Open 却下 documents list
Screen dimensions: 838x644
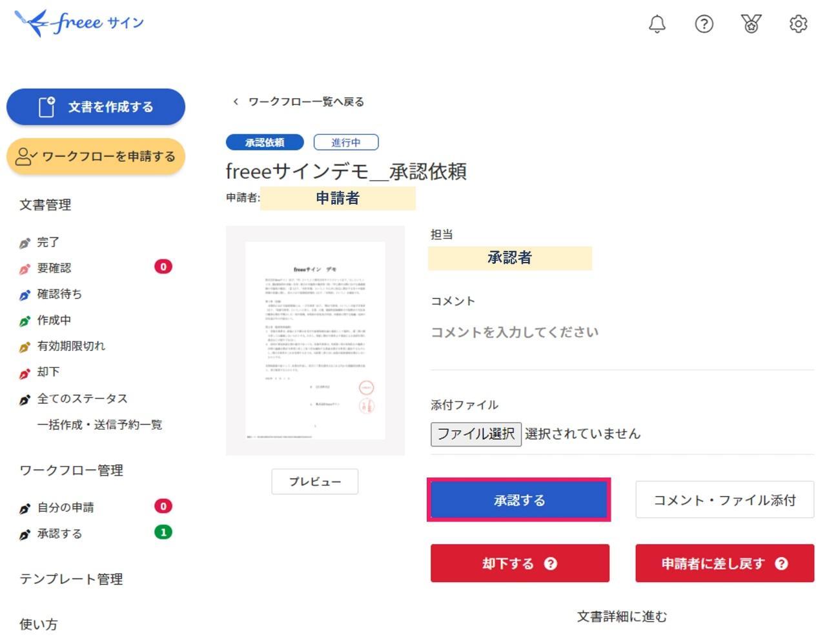pos(48,372)
